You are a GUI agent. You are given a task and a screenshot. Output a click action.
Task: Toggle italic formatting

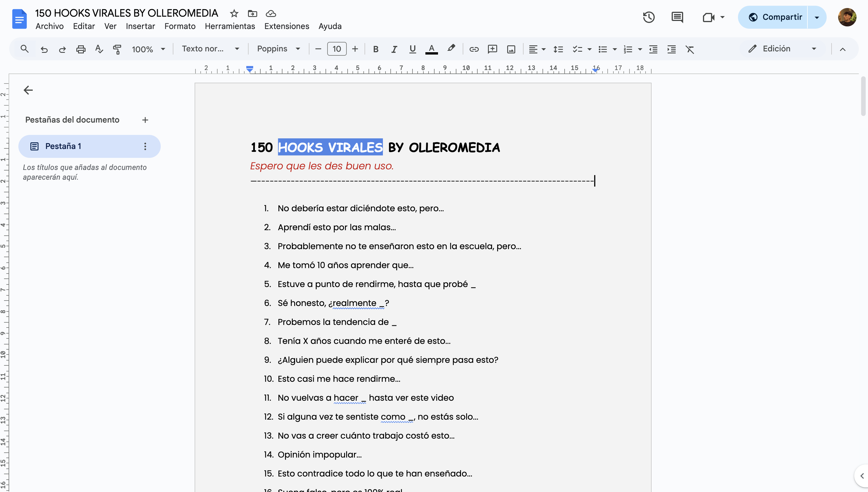tap(394, 49)
